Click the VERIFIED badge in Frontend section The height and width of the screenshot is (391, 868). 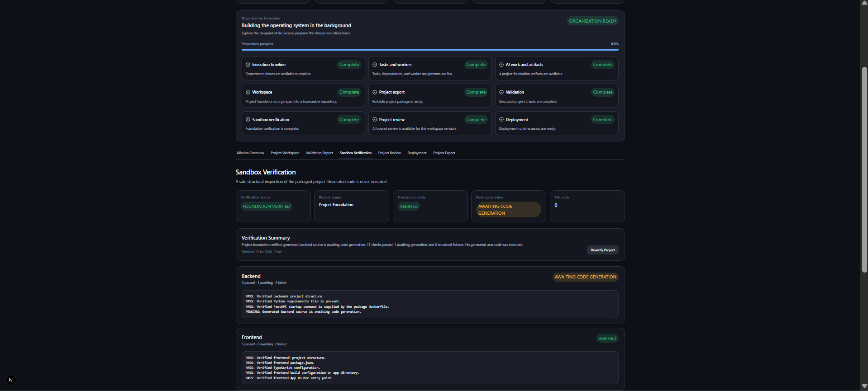(x=607, y=339)
